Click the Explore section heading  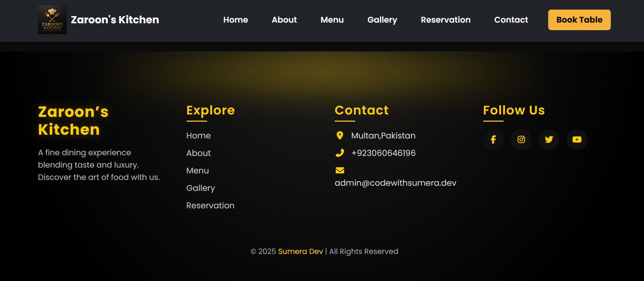click(211, 110)
